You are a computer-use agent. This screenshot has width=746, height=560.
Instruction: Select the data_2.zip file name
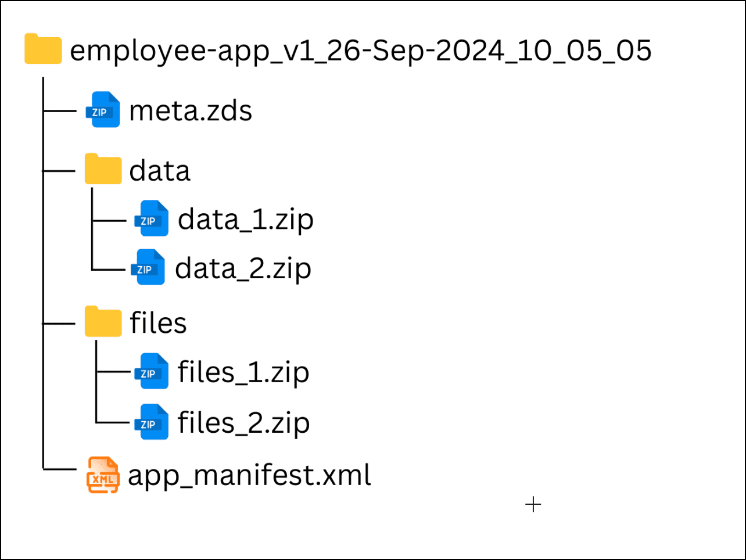(x=243, y=269)
